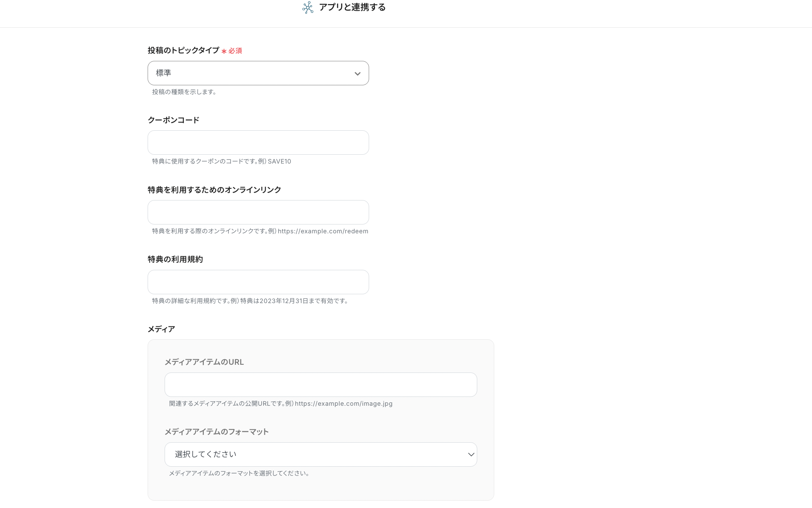Focus the クーポンコード input field

(258, 143)
